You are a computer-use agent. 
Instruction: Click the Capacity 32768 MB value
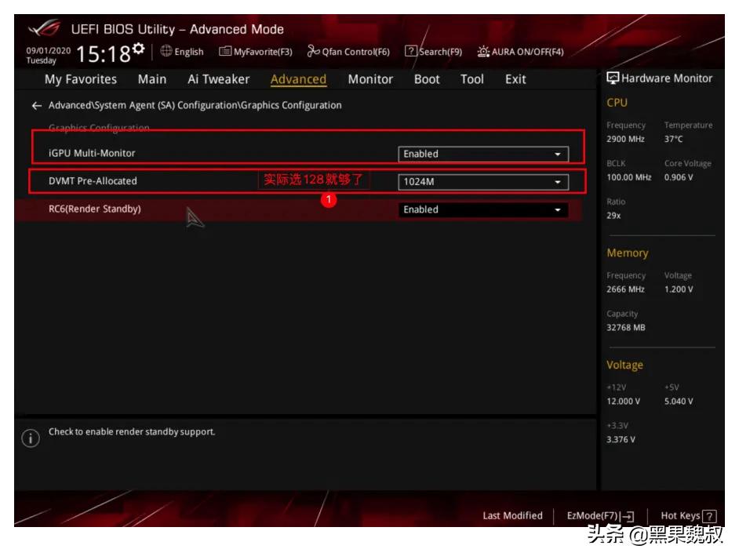coord(626,328)
